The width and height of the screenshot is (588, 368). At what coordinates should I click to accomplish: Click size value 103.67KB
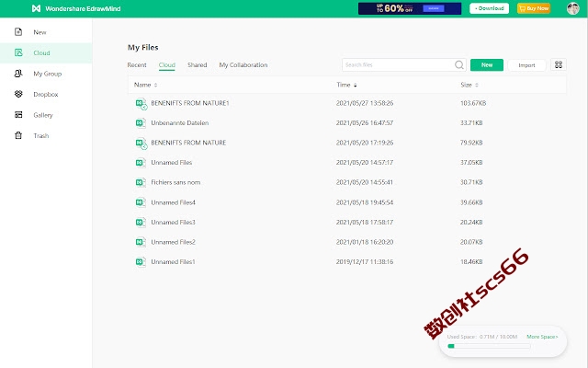coord(473,103)
